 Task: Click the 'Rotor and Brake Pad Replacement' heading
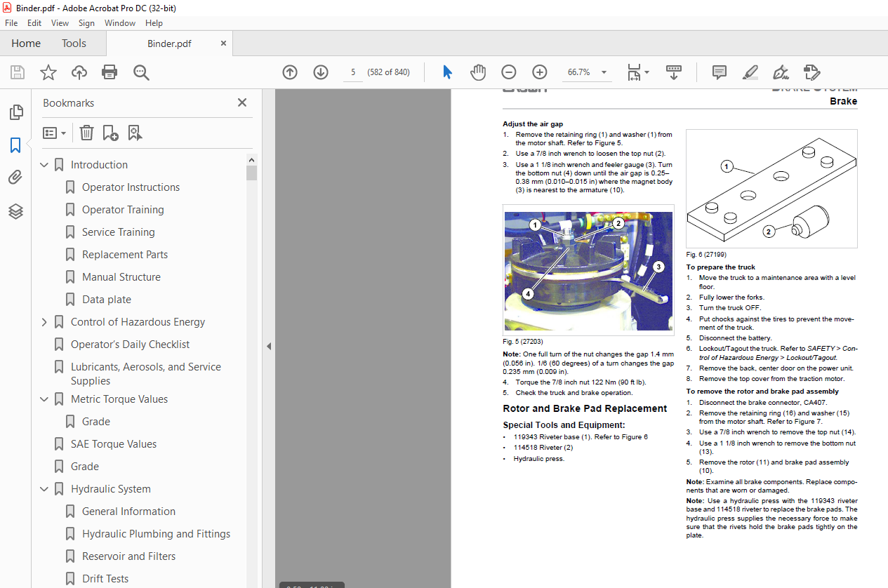click(x=585, y=408)
